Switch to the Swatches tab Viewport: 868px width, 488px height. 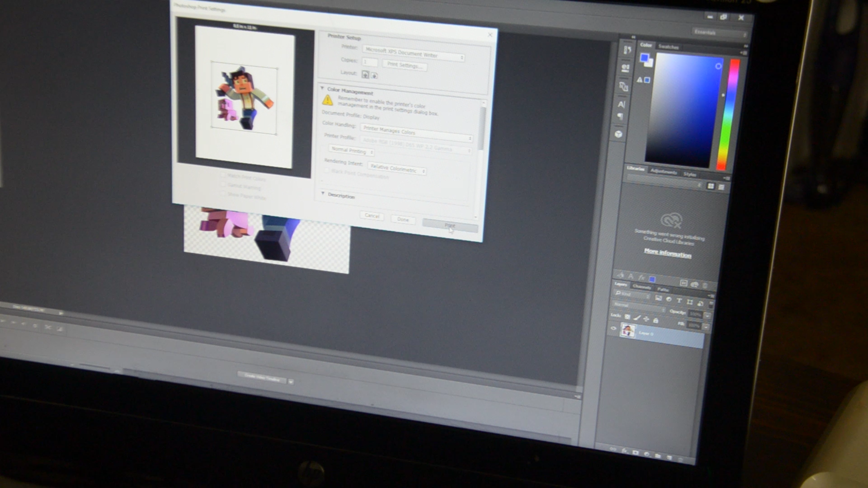click(668, 47)
